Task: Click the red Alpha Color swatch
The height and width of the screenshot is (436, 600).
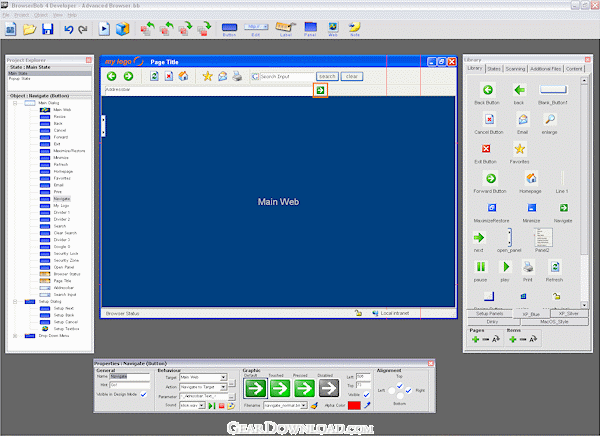Action: pyautogui.click(x=354, y=405)
